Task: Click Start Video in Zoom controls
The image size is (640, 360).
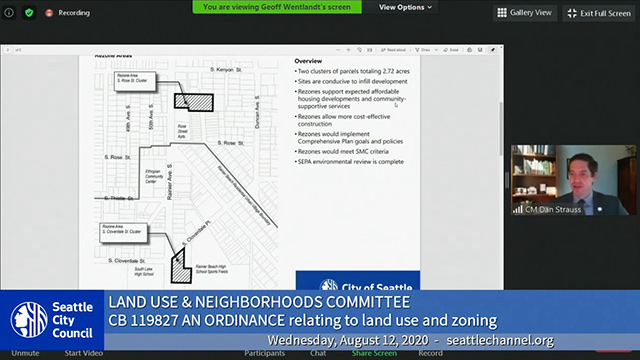Action: [84, 353]
